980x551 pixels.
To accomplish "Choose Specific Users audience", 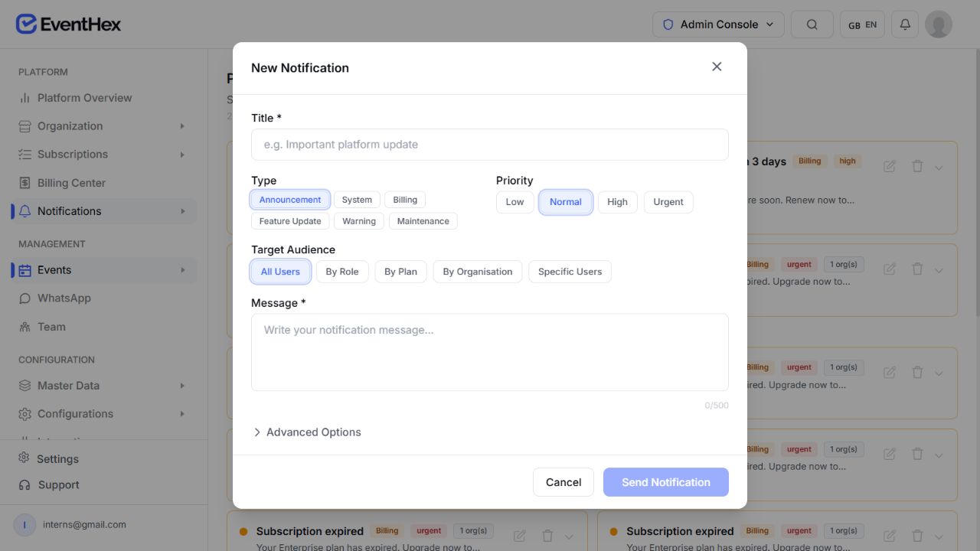I will (x=570, y=272).
